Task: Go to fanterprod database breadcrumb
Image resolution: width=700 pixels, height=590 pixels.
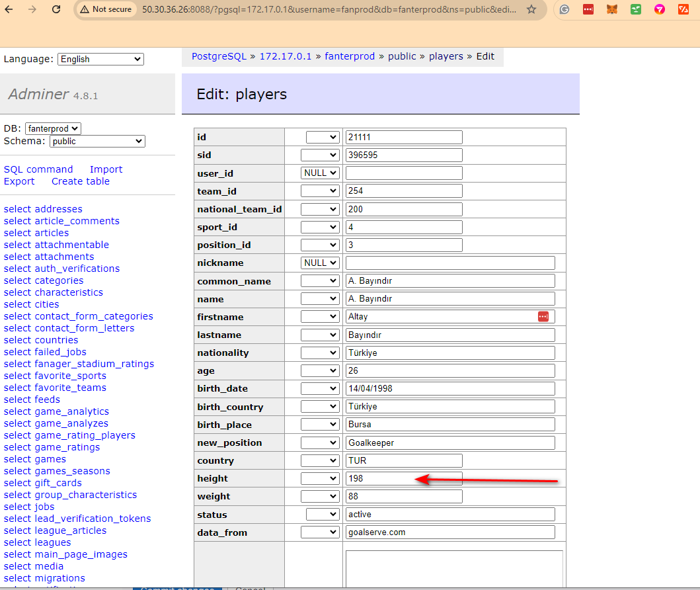Action: (350, 56)
